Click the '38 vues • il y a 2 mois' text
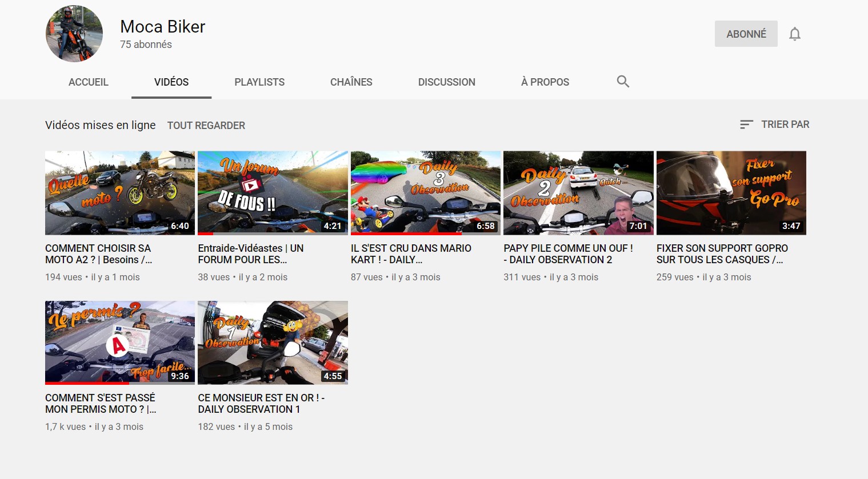This screenshot has height=479, width=868. (243, 277)
